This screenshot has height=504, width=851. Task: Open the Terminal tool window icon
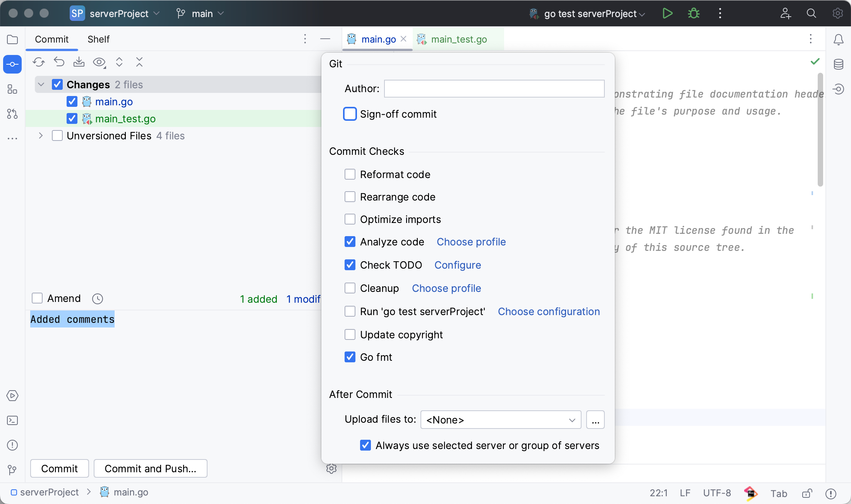click(12, 420)
